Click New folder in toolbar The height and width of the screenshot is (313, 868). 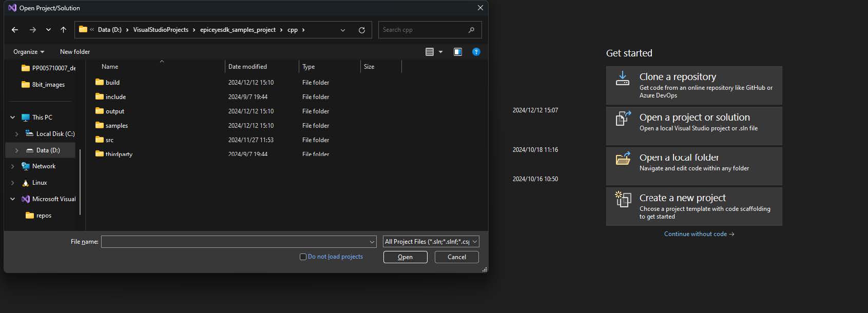click(x=75, y=52)
